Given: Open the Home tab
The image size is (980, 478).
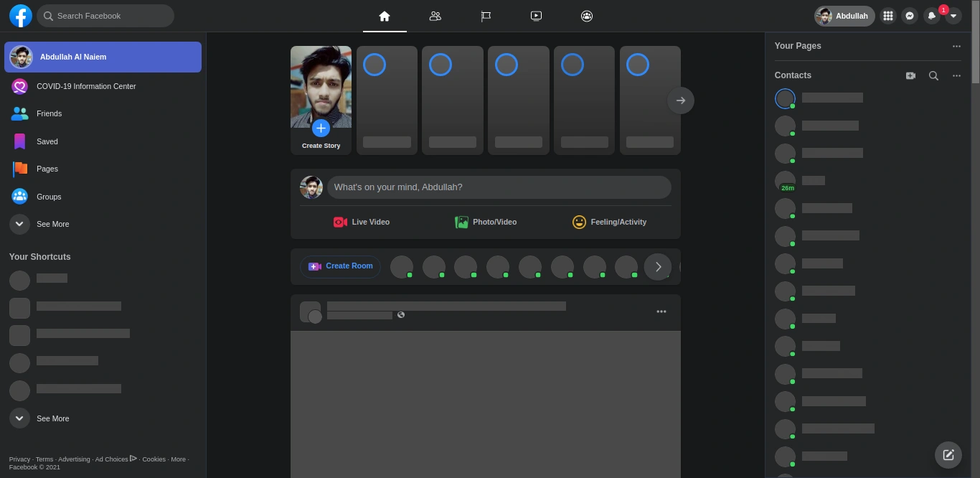Looking at the screenshot, I should click(385, 16).
